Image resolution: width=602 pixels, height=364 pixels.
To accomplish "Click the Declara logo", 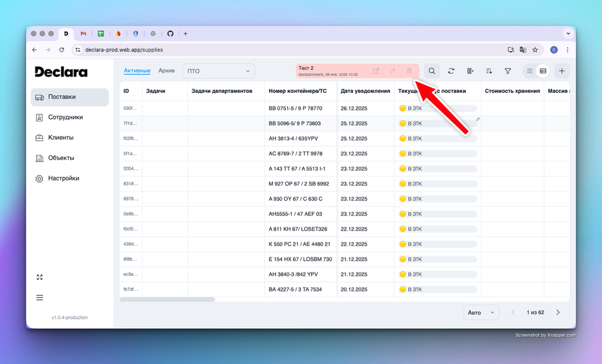I will pos(61,72).
